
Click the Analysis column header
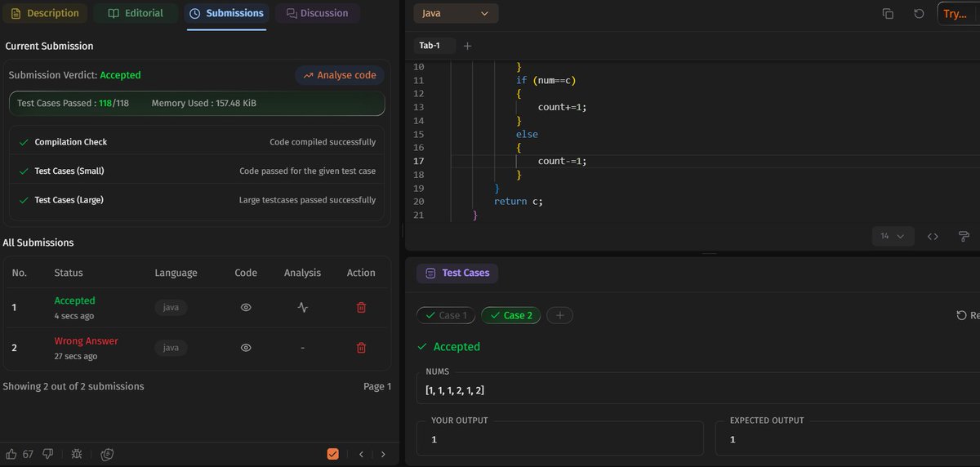coord(302,273)
